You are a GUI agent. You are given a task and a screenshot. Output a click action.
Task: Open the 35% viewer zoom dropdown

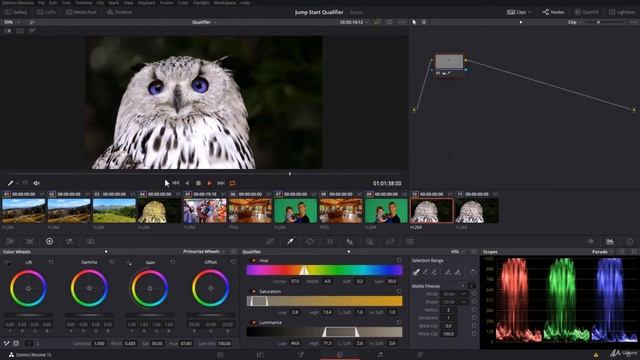[x=11, y=22]
